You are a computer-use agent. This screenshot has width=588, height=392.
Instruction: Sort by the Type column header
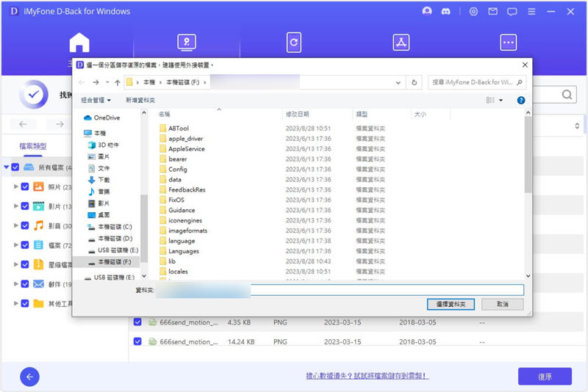pos(362,115)
